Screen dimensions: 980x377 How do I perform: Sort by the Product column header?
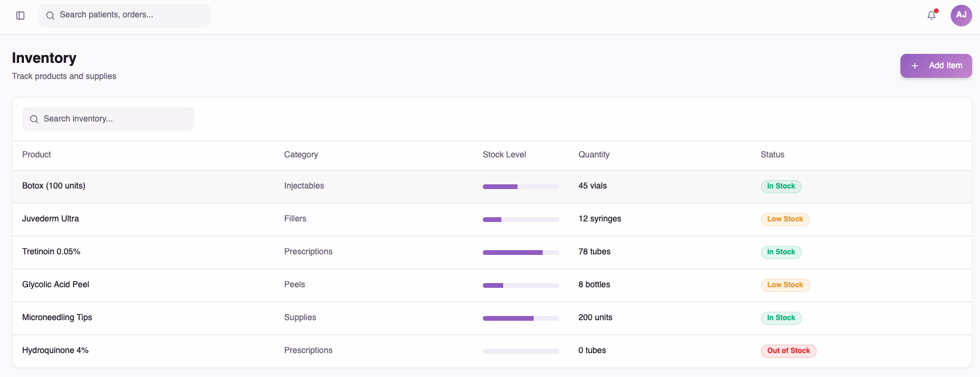(x=36, y=154)
